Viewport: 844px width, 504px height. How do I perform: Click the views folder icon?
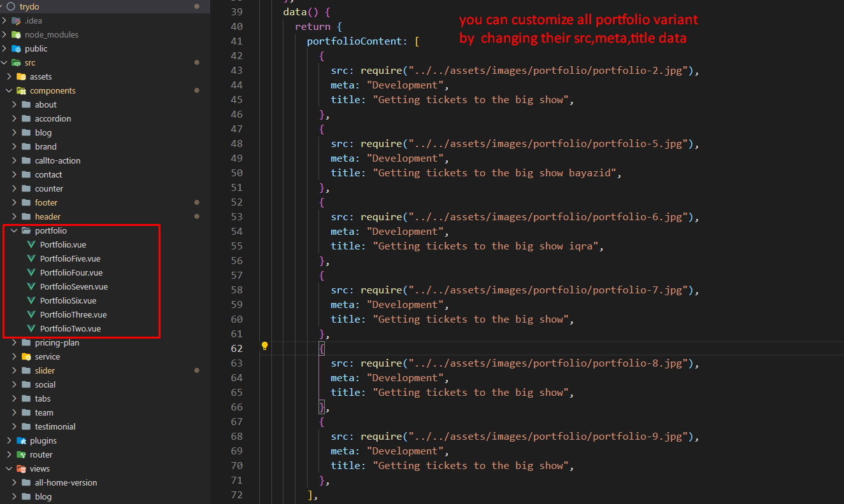tap(21, 468)
